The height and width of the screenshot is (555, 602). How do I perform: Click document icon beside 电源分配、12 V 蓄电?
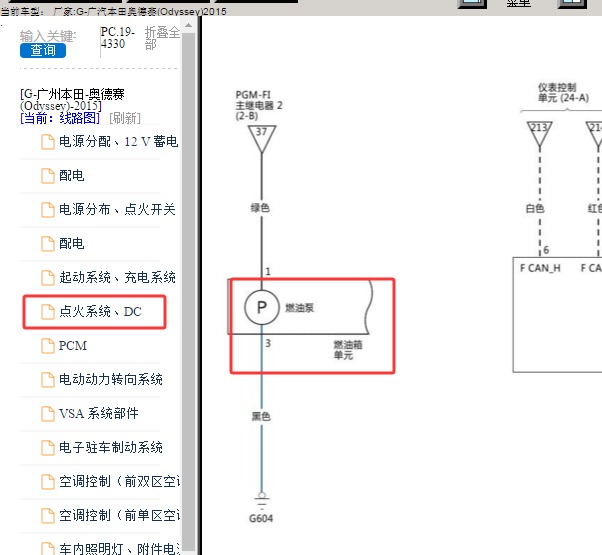[x=48, y=142]
